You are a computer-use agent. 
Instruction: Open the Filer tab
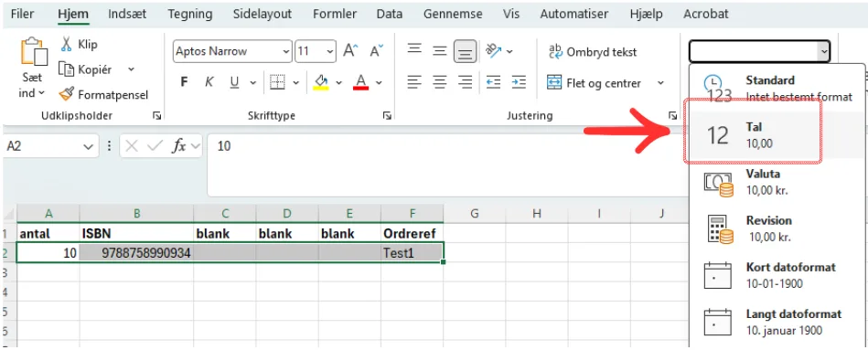point(22,14)
